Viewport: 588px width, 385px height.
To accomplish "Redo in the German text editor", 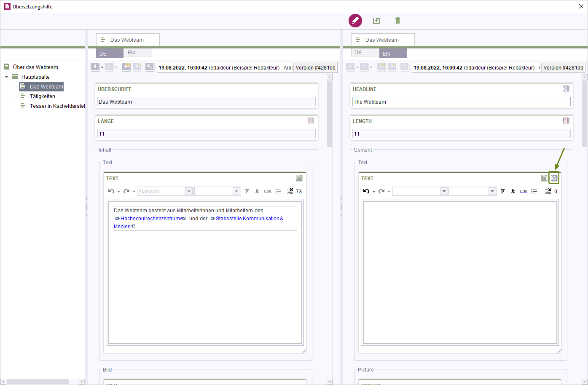I will point(126,191).
